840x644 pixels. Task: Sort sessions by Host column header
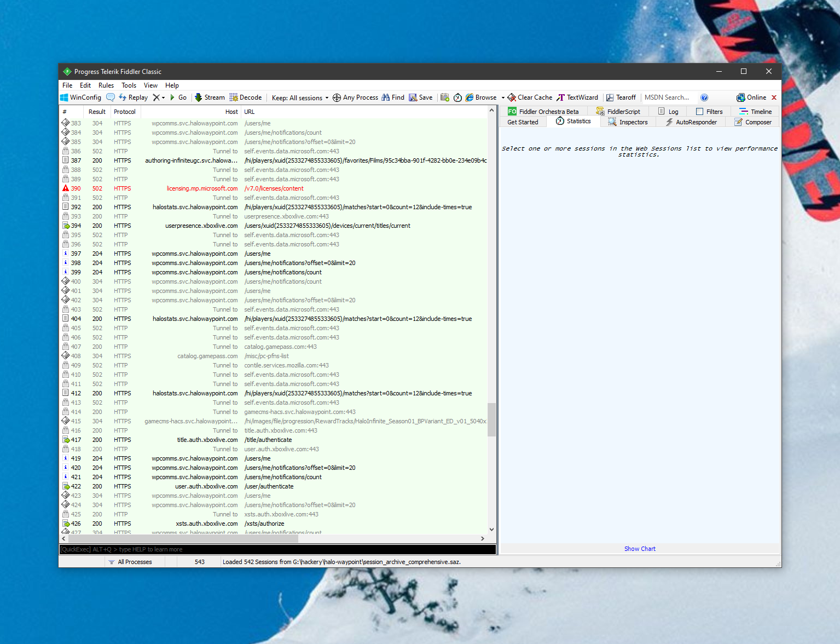[x=191, y=112]
